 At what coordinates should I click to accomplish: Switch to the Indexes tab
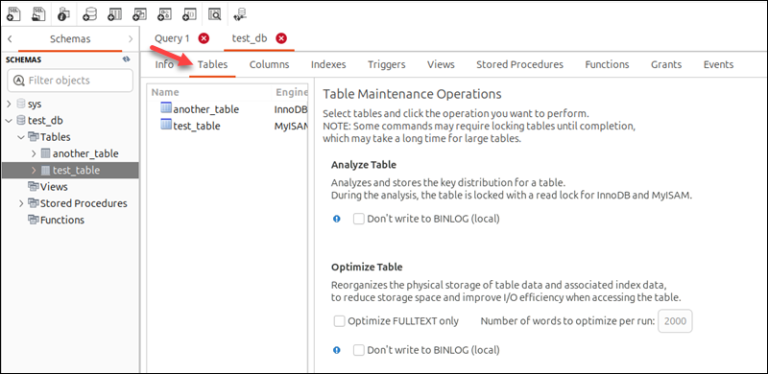pos(328,65)
